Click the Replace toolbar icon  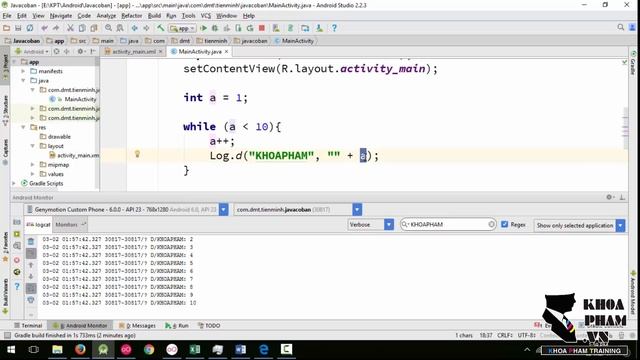120,28
